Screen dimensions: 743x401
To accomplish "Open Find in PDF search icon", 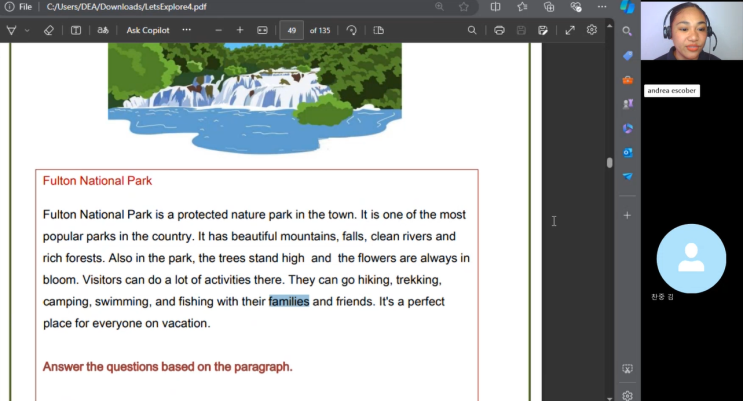I will coord(472,30).
